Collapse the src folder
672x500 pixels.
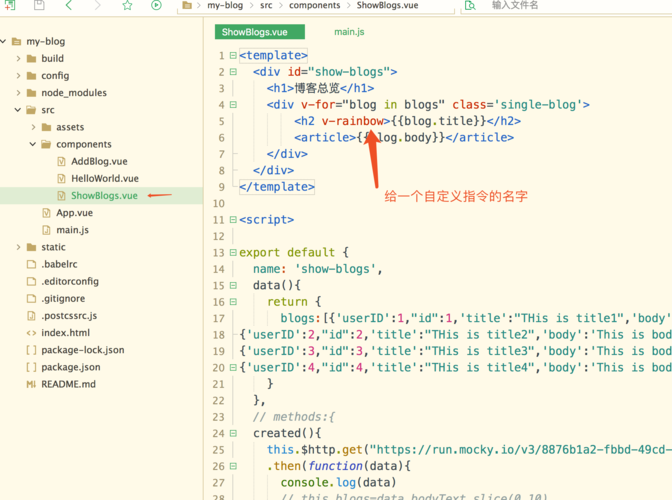[x=18, y=110]
